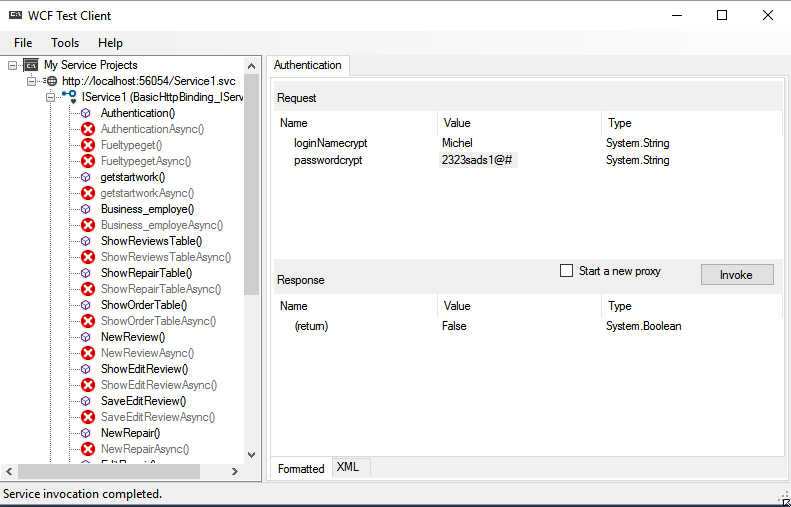Click the purple cube icon beside Authentication()
This screenshot has width=791, height=507.
86,113
